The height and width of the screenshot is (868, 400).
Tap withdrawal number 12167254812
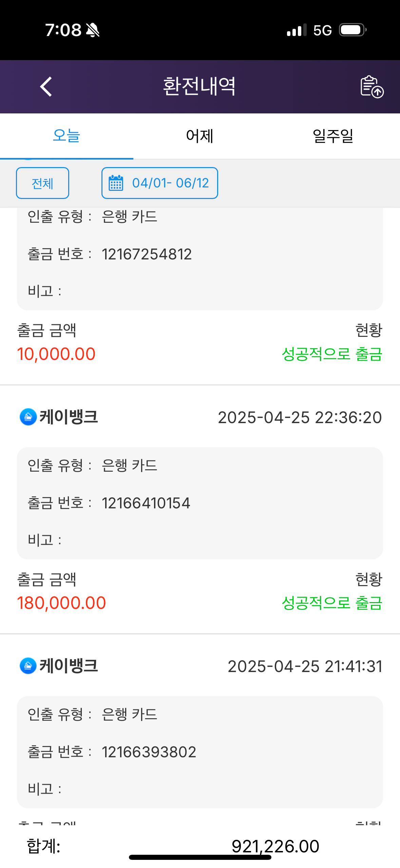click(147, 254)
